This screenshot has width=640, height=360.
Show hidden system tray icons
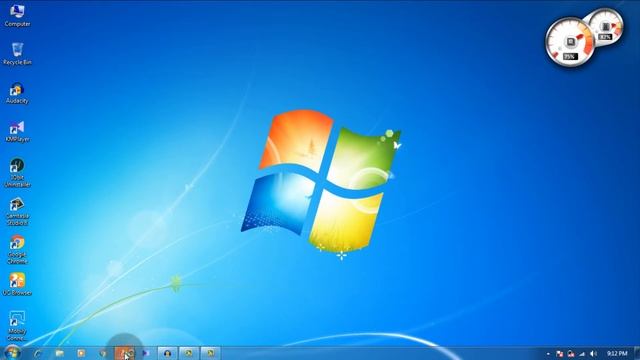pyautogui.click(x=548, y=354)
